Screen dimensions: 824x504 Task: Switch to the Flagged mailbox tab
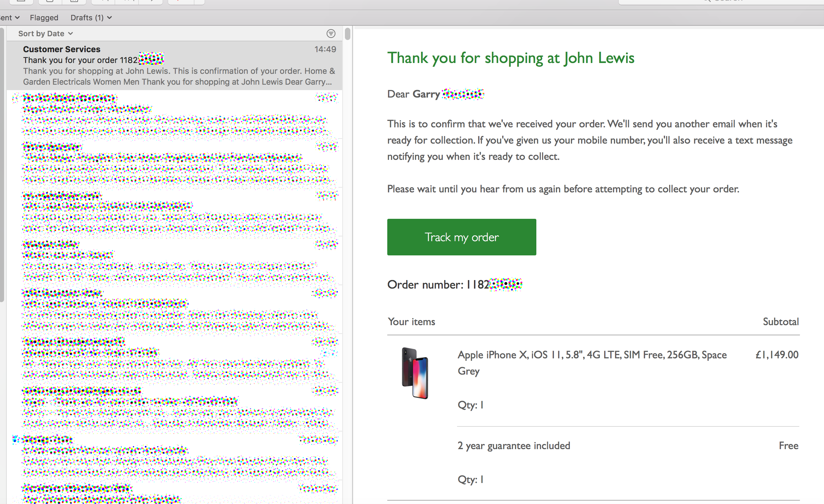click(44, 18)
